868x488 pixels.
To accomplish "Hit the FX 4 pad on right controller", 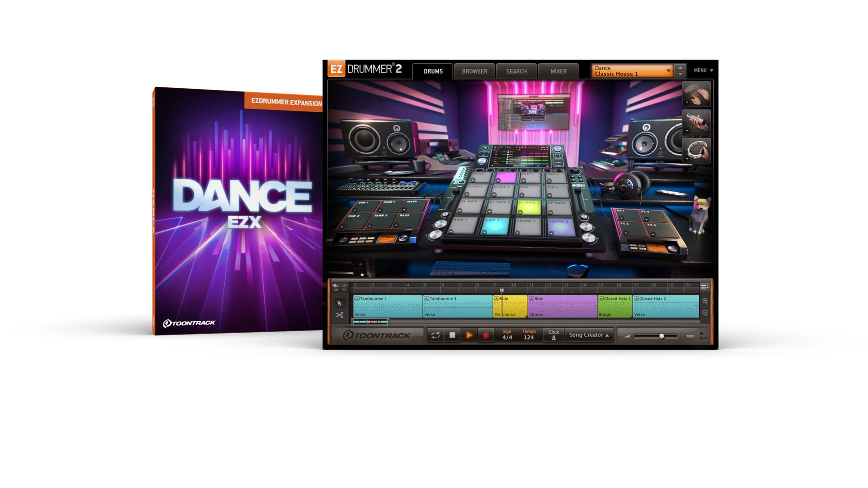I will click(661, 230).
